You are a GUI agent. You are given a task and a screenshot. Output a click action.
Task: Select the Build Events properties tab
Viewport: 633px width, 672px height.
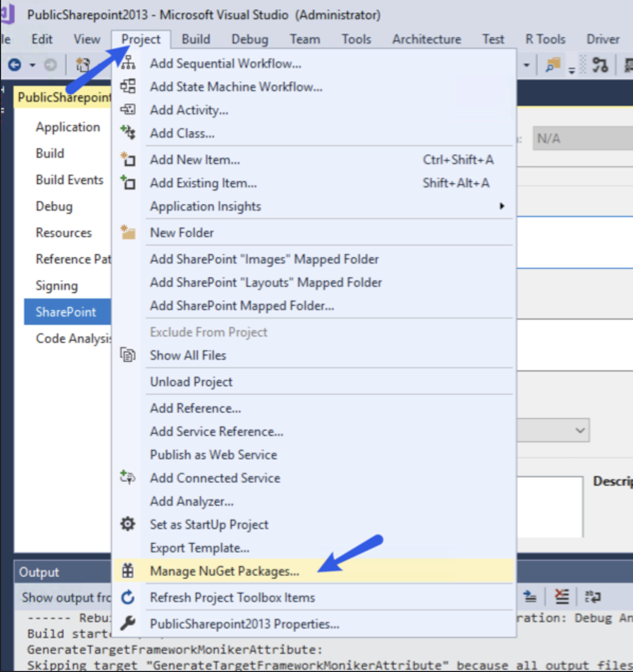[x=68, y=180]
